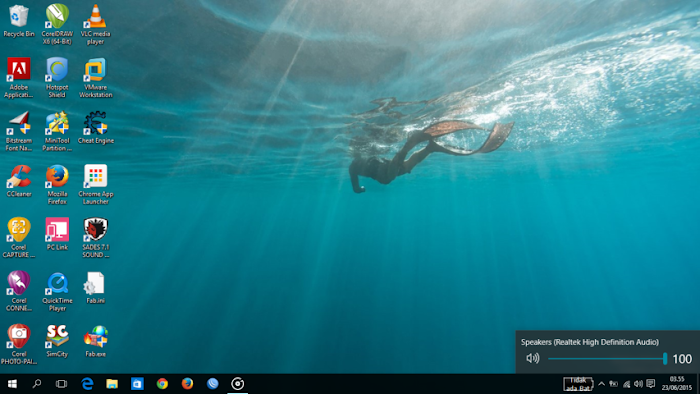Click the volume slider handle at 100
The width and height of the screenshot is (700, 394).
click(x=665, y=358)
